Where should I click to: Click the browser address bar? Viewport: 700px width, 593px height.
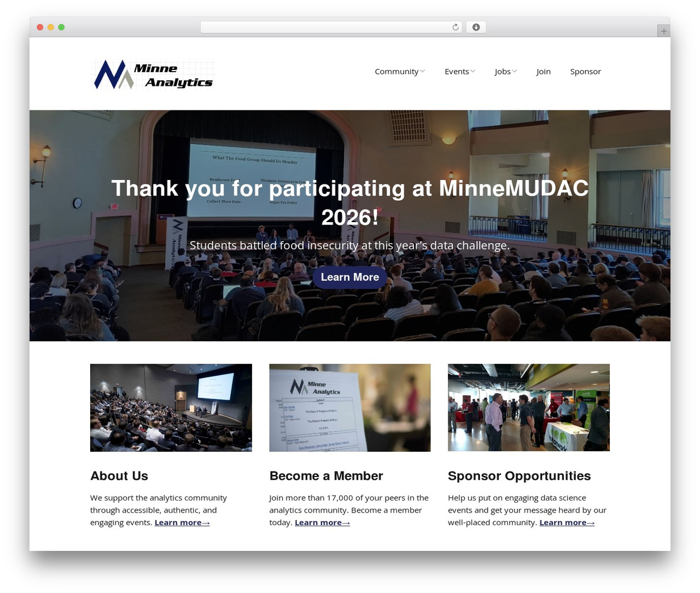coord(331,27)
